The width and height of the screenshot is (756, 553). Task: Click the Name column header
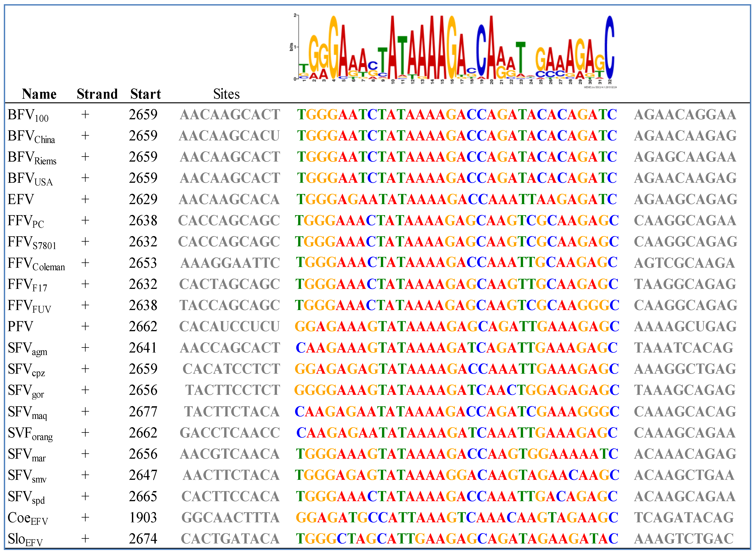[39, 94]
